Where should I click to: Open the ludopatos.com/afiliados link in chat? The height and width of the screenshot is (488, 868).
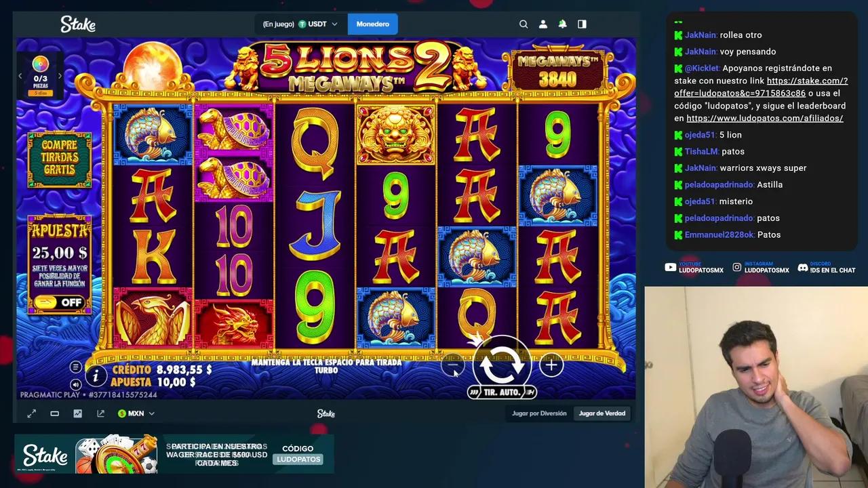pyautogui.click(x=764, y=118)
